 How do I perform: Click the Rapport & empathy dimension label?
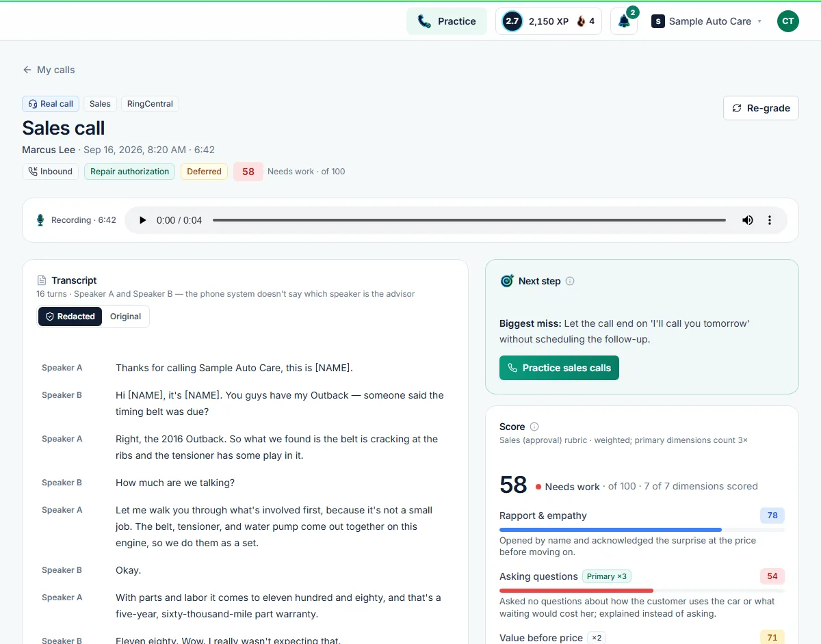coord(543,515)
